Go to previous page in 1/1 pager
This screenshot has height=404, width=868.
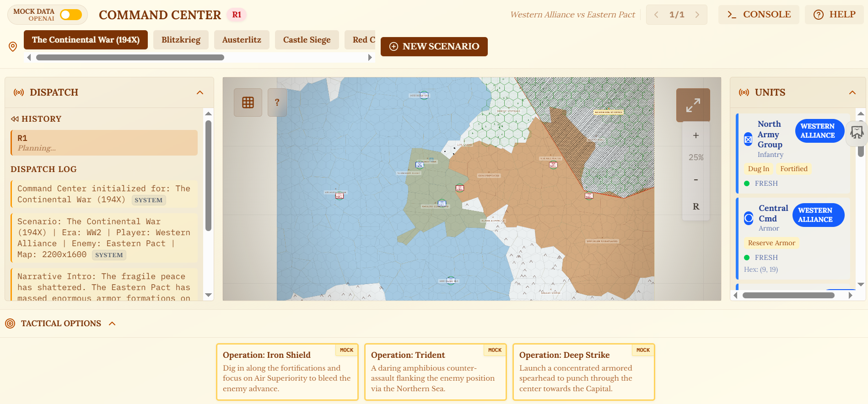(656, 15)
